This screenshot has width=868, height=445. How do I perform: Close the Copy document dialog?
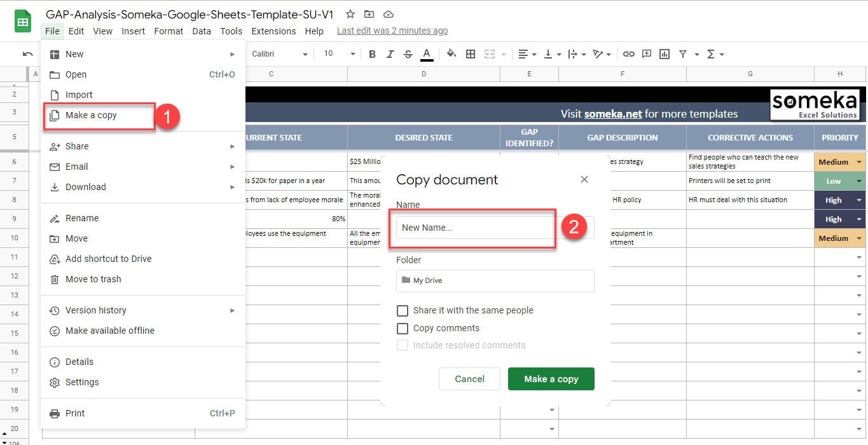click(x=584, y=179)
